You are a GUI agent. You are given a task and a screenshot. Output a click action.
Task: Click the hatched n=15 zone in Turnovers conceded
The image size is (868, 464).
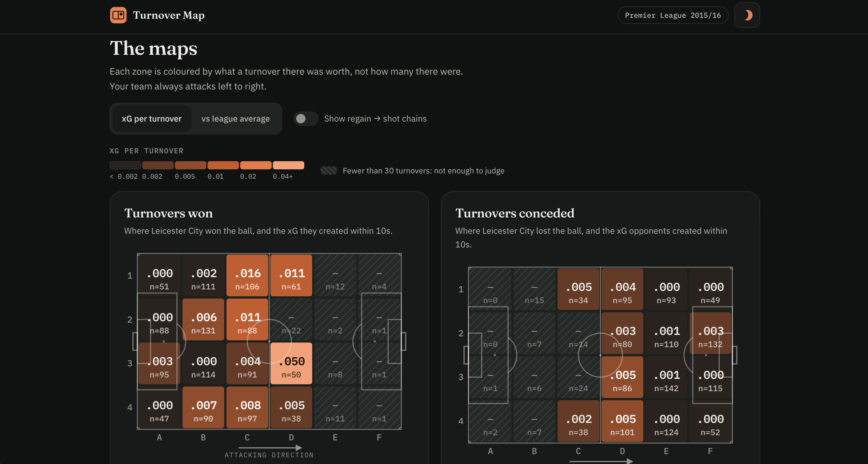point(535,289)
